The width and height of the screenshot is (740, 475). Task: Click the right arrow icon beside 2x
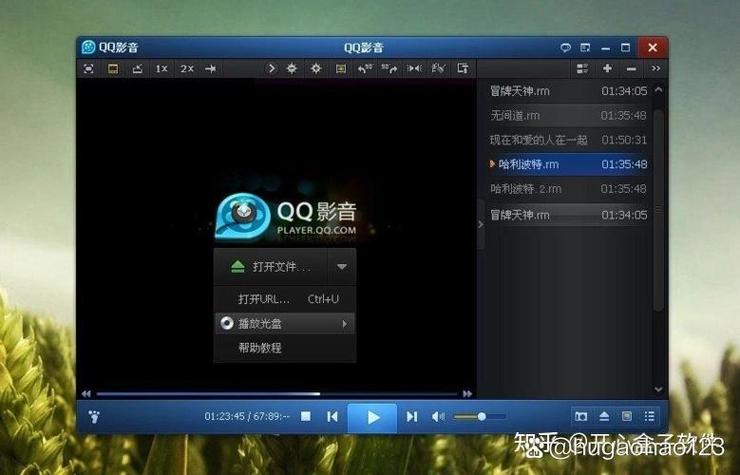tap(210, 69)
